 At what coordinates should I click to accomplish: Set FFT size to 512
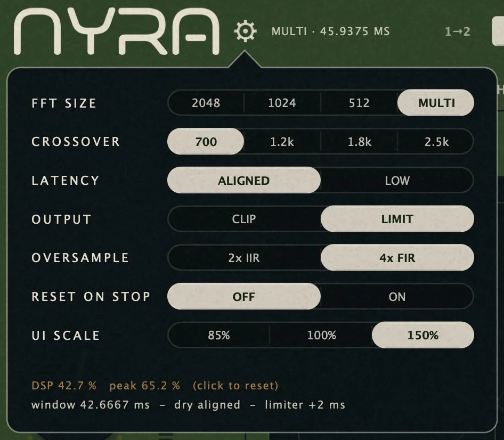pyautogui.click(x=359, y=103)
